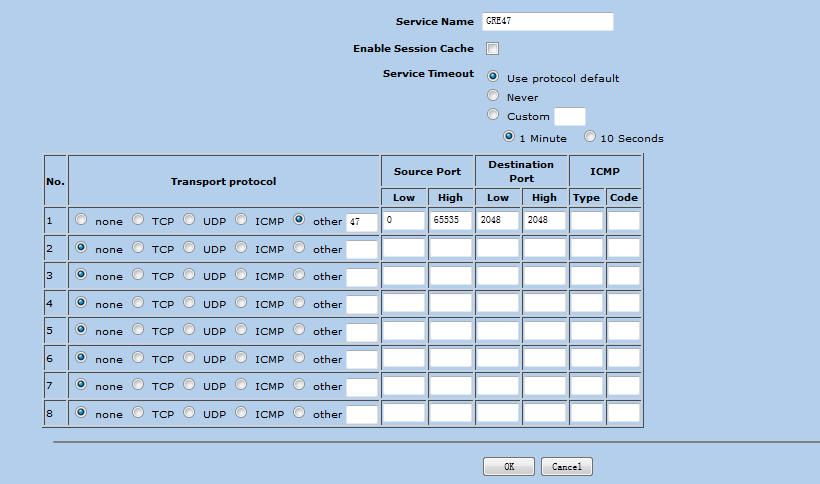The height and width of the screenshot is (484, 820).
Task: Click row 1 Source Port Low field
Action: 404,220
